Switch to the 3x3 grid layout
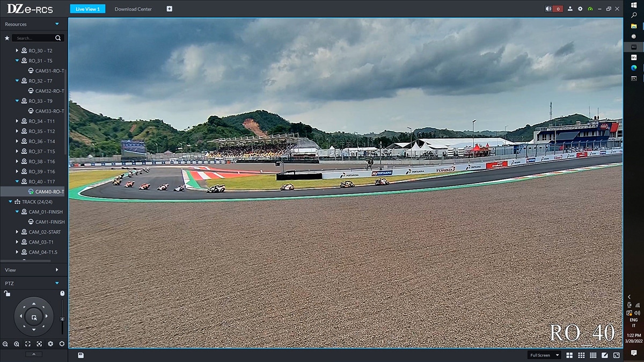The image size is (644, 362). (x=581, y=355)
